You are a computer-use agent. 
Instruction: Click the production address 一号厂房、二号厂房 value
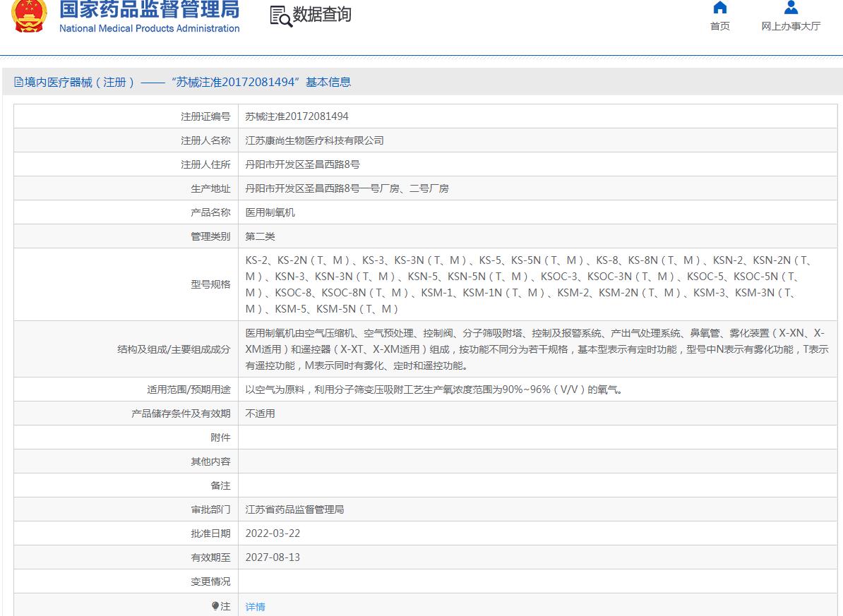(347, 188)
